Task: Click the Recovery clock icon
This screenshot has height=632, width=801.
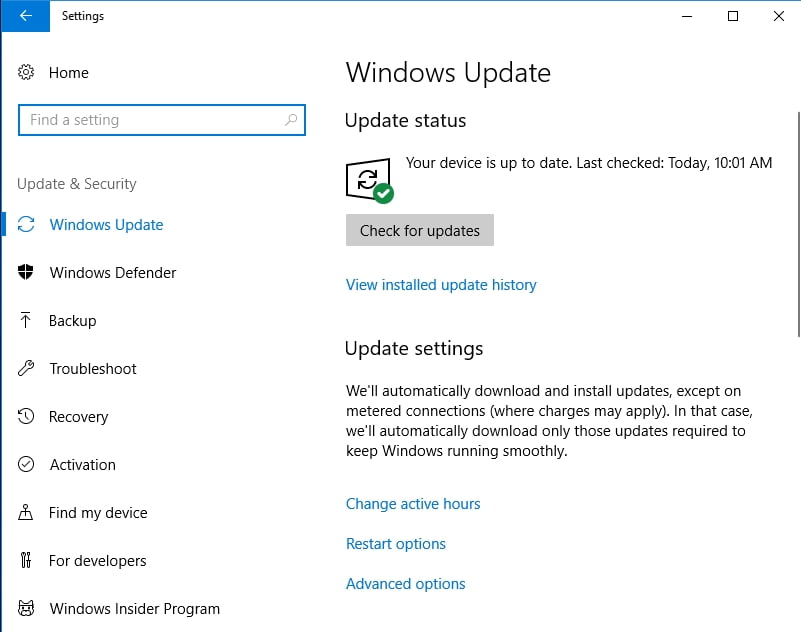Action: point(26,416)
